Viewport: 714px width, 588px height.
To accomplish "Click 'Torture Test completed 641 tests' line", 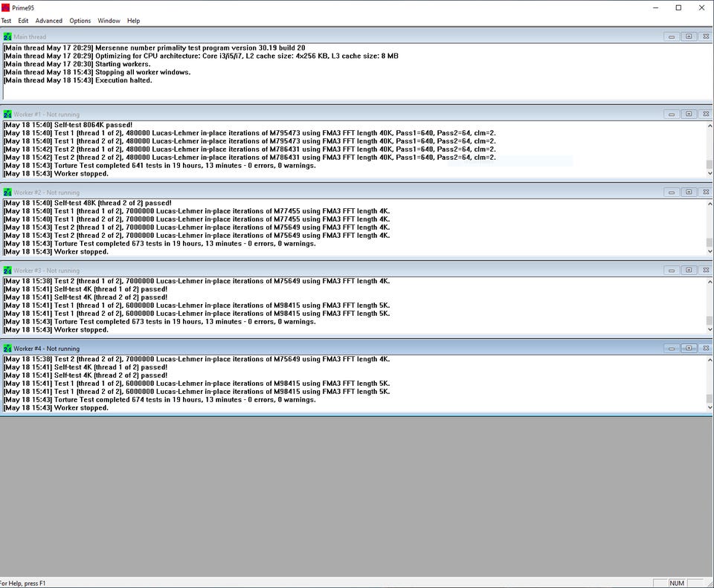I will 160,166.
